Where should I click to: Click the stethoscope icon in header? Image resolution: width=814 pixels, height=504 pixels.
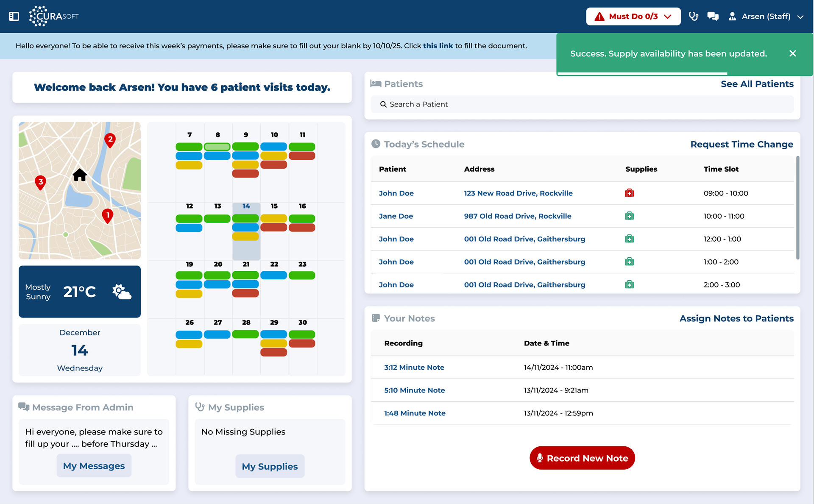pyautogui.click(x=694, y=17)
